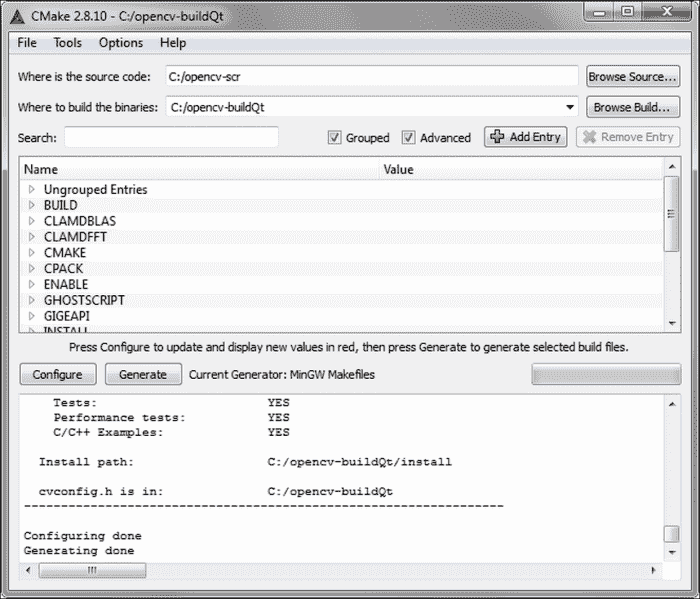Select the CPACK tree row
Viewport: 700px width, 599px height.
342,269
